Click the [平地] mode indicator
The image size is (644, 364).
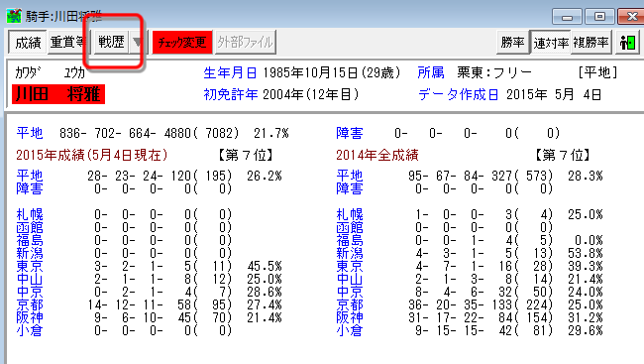pyautogui.click(x=597, y=72)
